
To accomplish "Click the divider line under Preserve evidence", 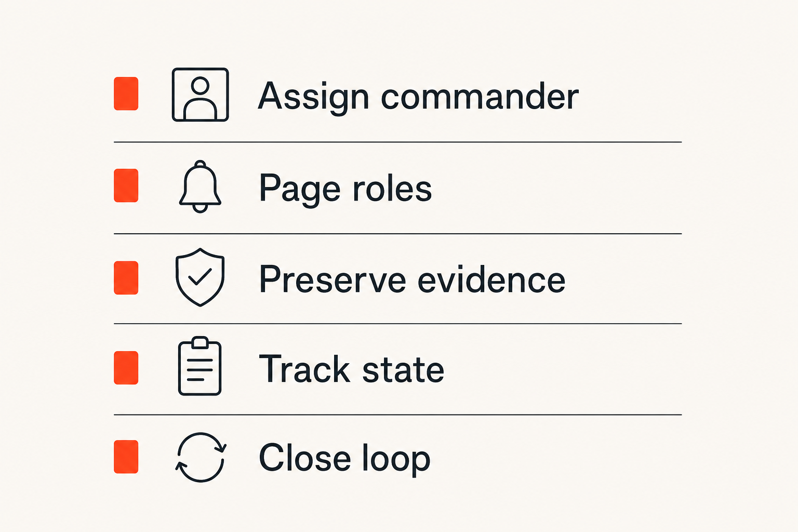I will (x=397, y=324).
